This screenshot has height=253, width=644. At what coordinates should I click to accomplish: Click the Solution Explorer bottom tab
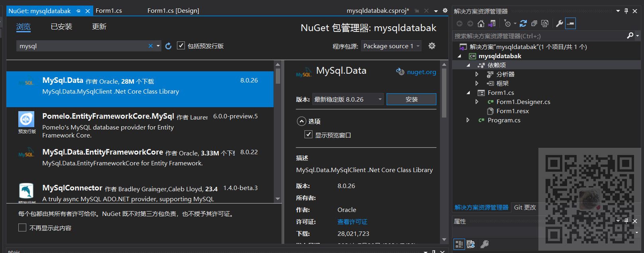[x=481, y=207]
